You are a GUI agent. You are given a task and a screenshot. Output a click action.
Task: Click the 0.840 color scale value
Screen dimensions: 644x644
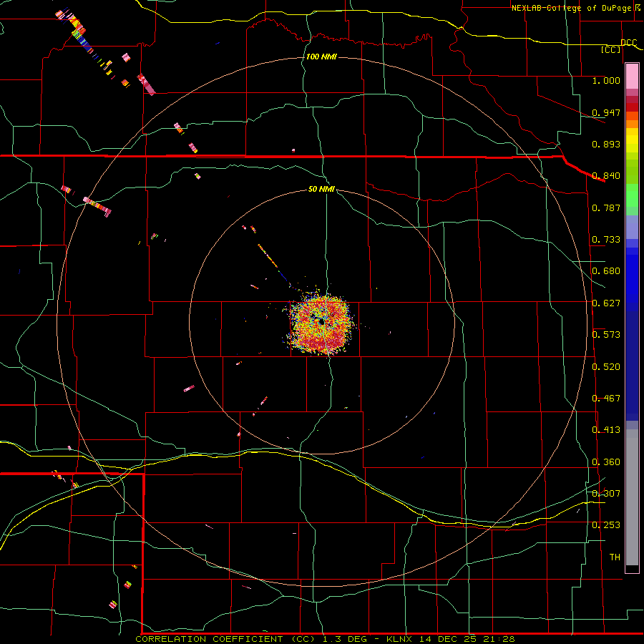point(606,176)
